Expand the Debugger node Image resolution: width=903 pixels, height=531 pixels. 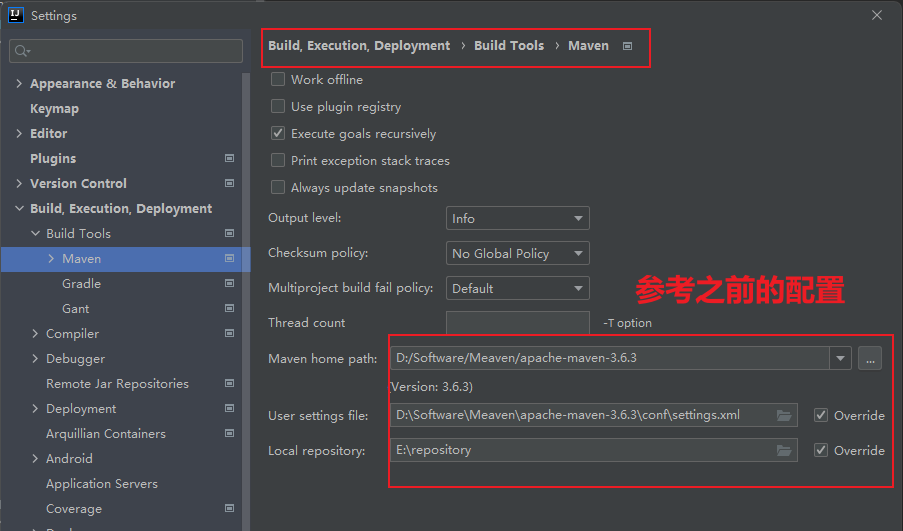[35, 358]
